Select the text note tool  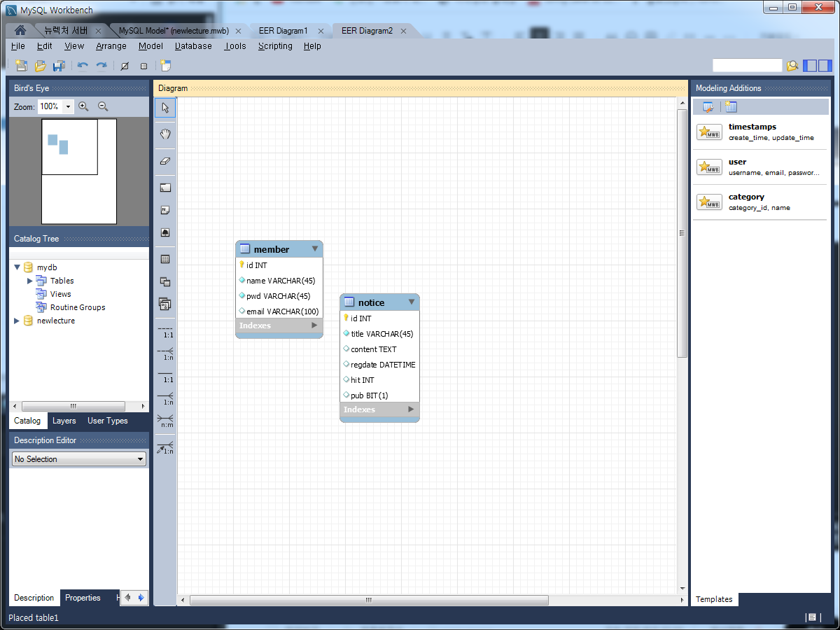click(165, 210)
